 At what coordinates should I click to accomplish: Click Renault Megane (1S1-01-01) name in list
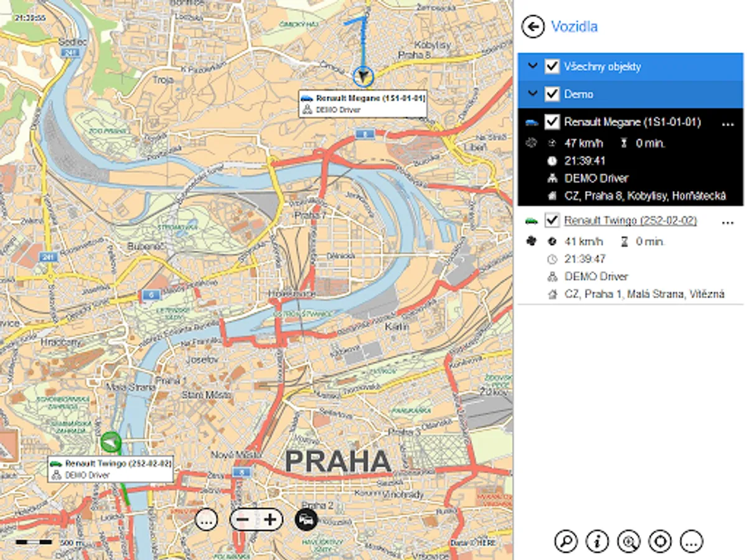[x=632, y=123]
